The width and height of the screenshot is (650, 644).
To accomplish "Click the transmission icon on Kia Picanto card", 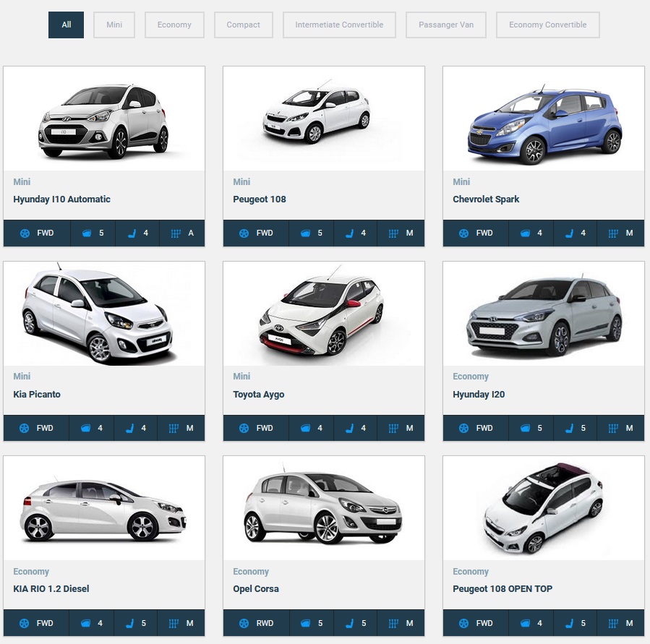I will click(174, 428).
